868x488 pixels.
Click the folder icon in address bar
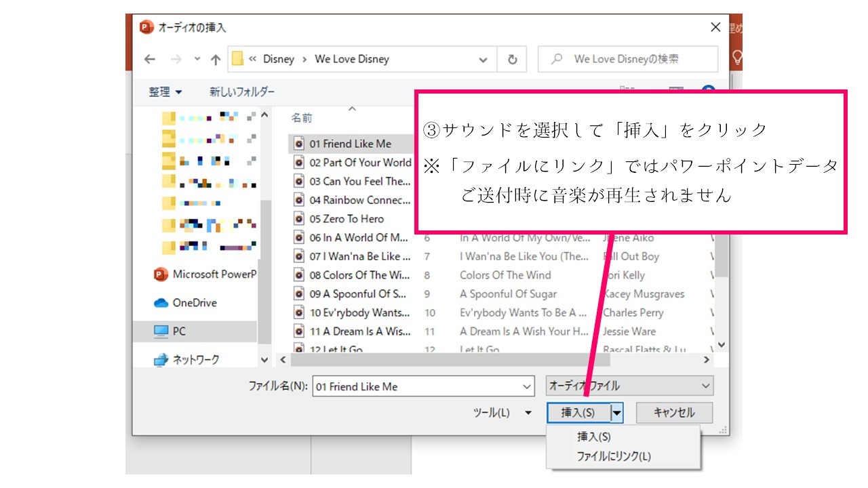[x=237, y=59]
